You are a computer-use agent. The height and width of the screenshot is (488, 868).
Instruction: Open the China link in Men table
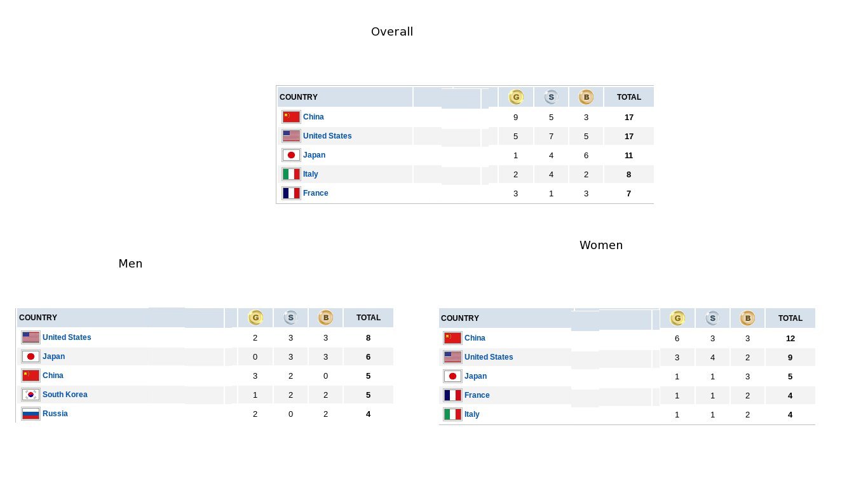point(53,376)
